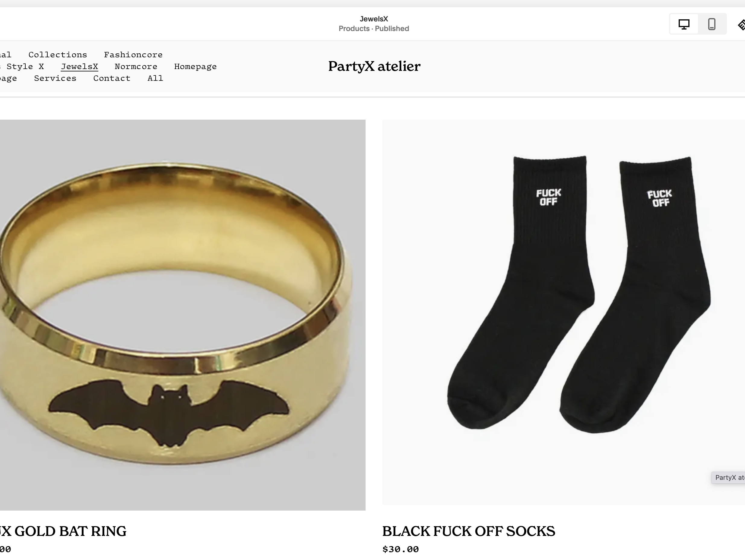Select the JewelsX navigation link

tap(80, 66)
